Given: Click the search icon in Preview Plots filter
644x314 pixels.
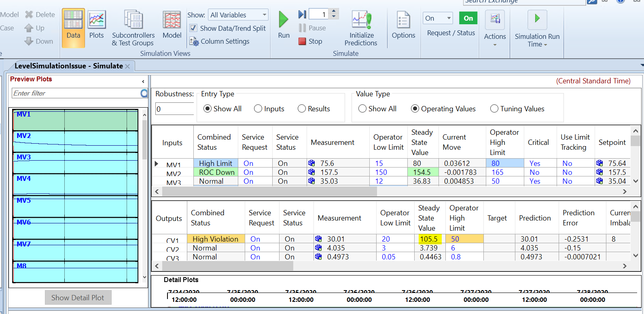Looking at the screenshot, I should [144, 93].
